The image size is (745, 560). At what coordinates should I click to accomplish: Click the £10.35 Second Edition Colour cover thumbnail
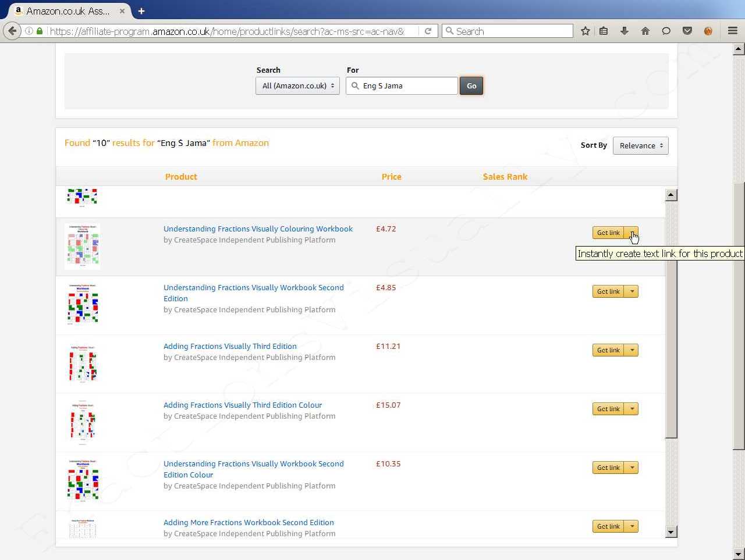[83, 480]
